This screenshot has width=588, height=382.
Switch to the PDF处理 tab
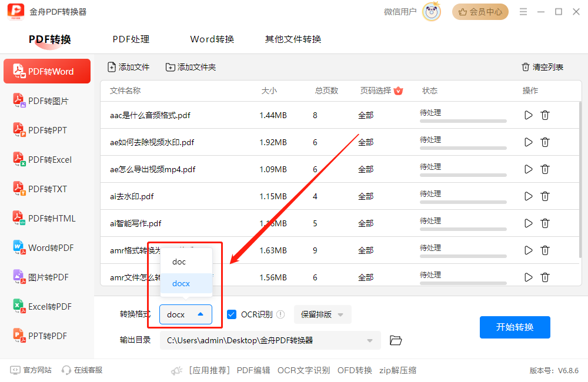[131, 39]
